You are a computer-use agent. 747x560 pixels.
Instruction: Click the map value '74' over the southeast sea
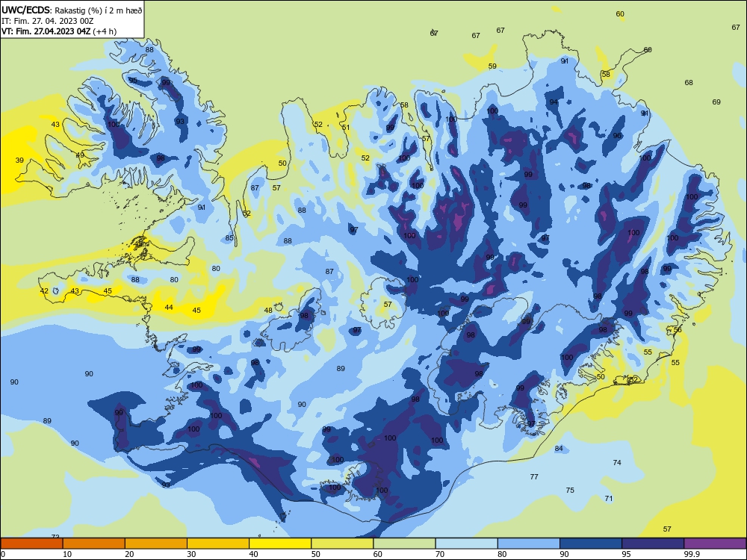[x=617, y=462]
